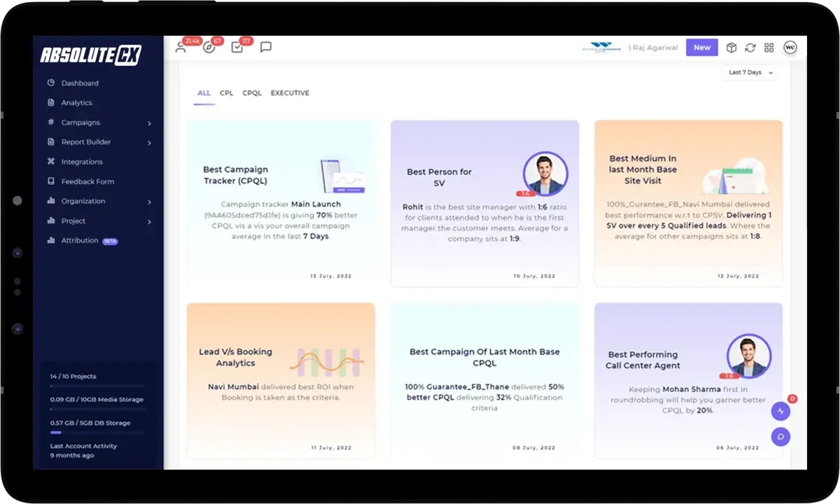Open Attribution beta in the sidebar

pos(81,241)
